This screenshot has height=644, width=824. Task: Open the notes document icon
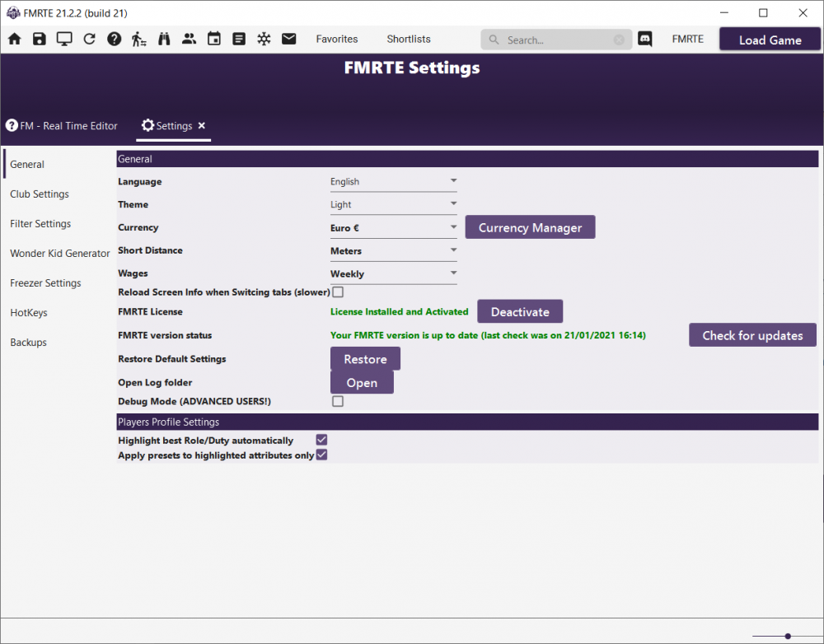(x=239, y=39)
